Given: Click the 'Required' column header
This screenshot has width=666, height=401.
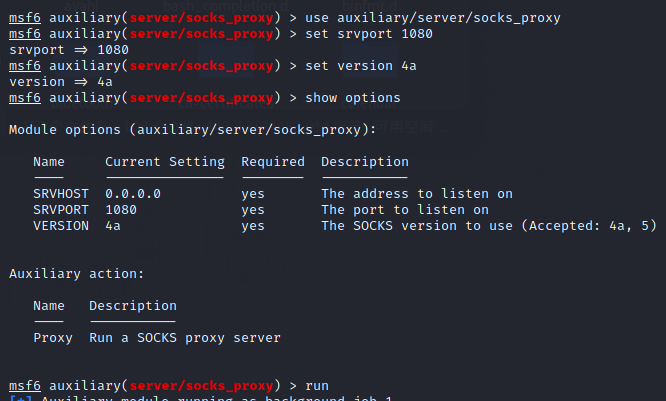Looking at the screenshot, I should 272,162.
